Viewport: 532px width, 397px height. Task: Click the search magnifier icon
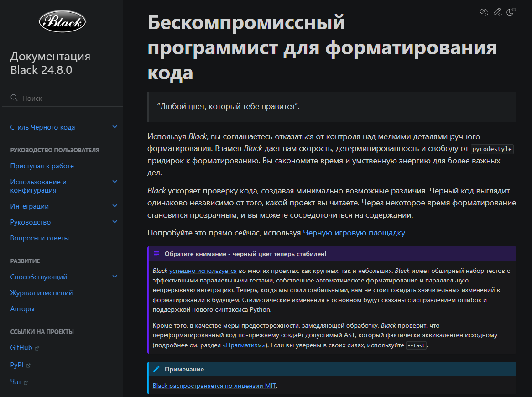[x=14, y=98]
